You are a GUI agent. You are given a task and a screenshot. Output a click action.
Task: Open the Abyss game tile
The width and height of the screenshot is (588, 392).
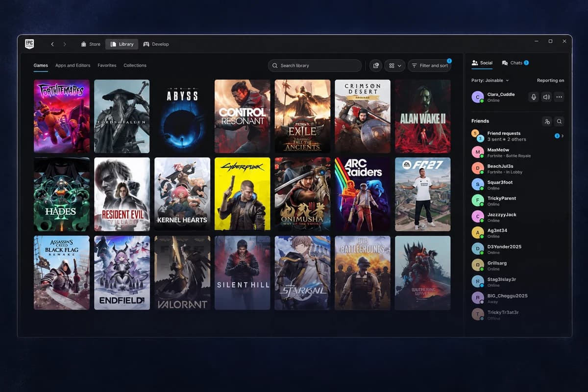pyautogui.click(x=182, y=116)
